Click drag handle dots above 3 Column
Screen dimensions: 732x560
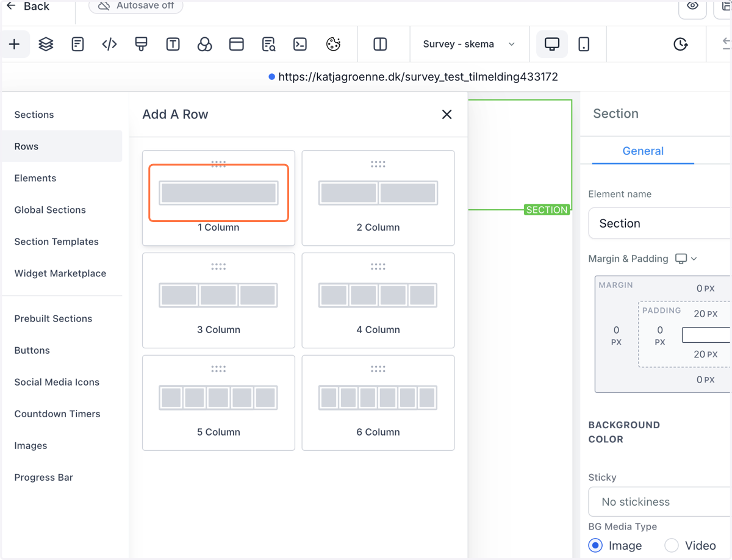pos(218,267)
